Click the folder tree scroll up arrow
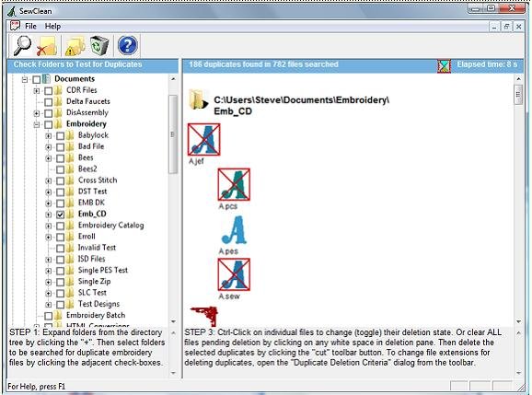The image size is (532, 395). 173,79
